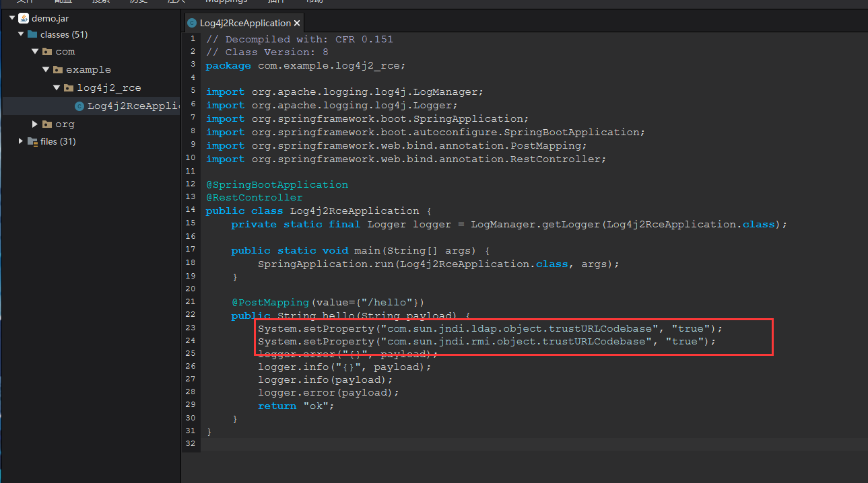The width and height of the screenshot is (868, 483).
Task: Click the folder icon next to classes (51)
Action: pos(32,34)
